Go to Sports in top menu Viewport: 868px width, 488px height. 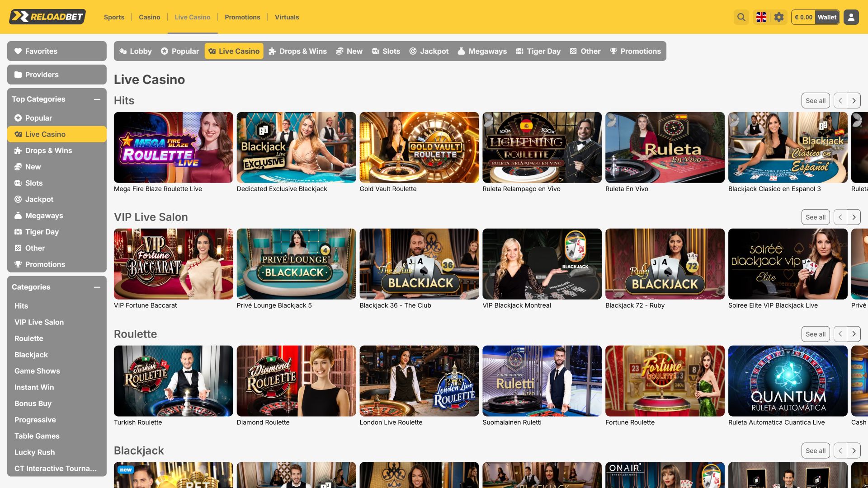pos(114,17)
